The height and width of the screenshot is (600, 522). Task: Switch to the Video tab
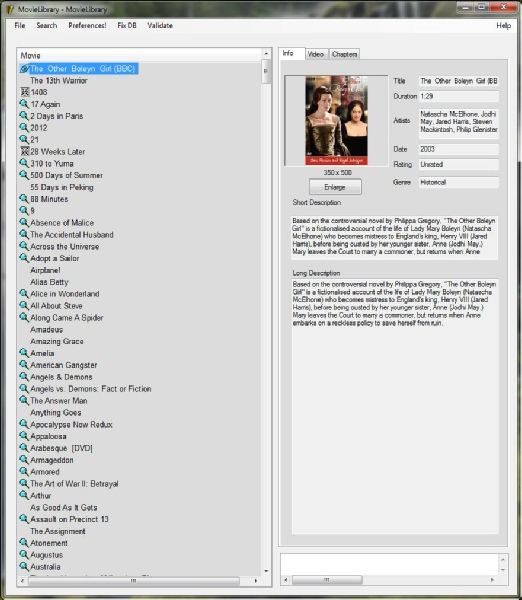click(316, 54)
